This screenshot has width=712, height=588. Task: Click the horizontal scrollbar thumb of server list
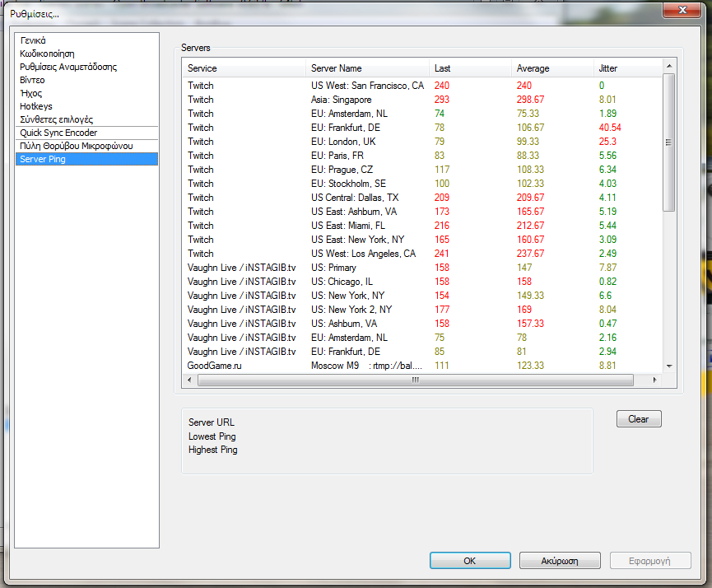point(416,380)
